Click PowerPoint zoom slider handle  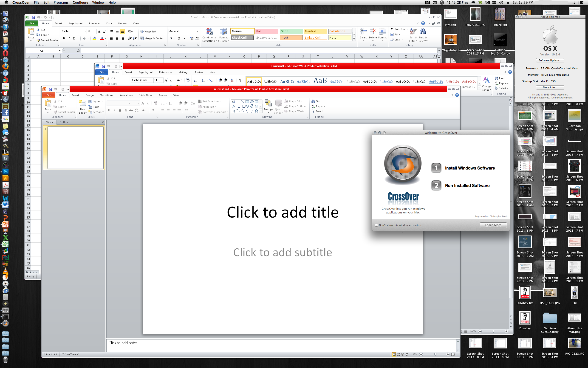tap(435, 354)
